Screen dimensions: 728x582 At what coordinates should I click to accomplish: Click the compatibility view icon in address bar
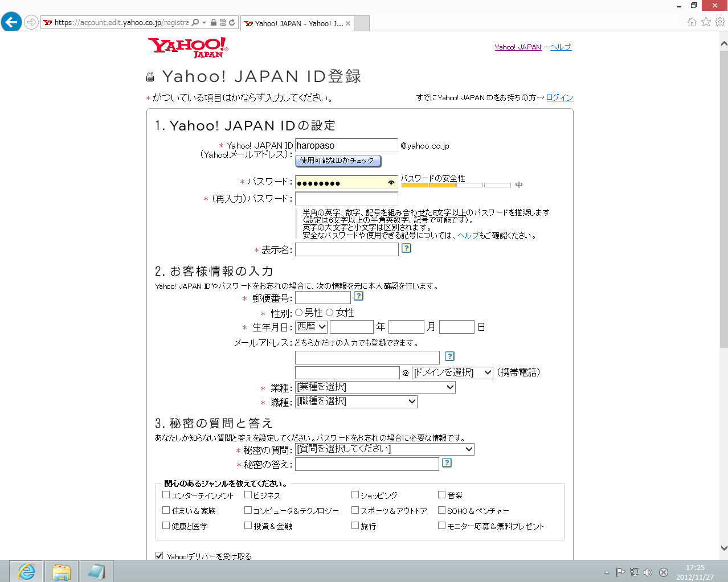(223, 23)
